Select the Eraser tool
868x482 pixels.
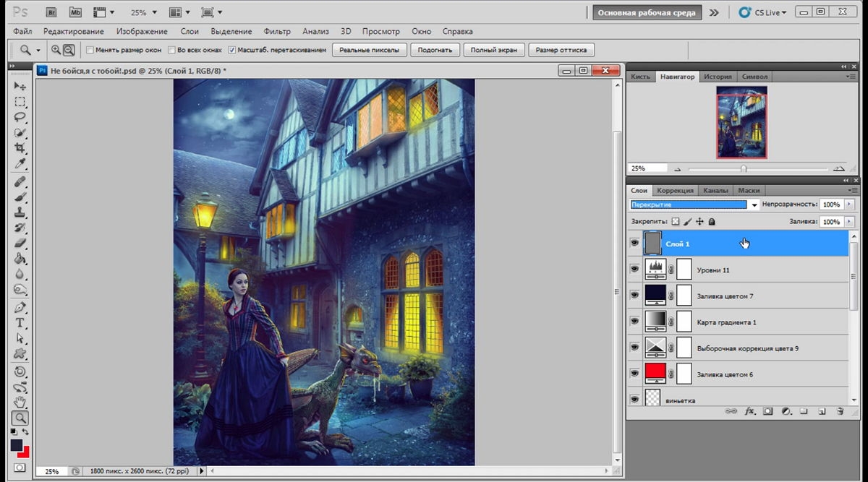pyautogui.click(x=20, y=244)
